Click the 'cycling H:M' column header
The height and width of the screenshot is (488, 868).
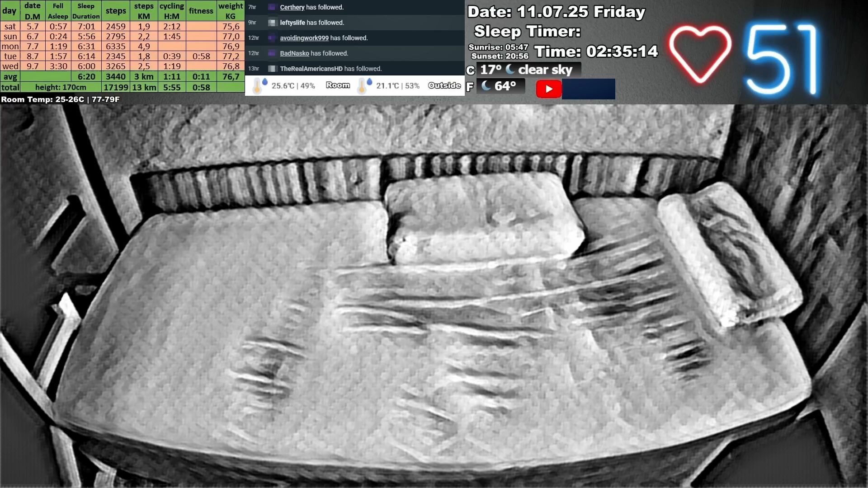tap(172, 11)
